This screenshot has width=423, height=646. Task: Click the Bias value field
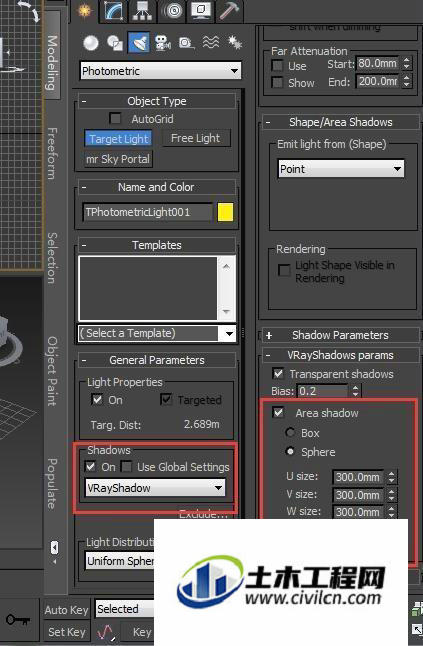[x=323, y=391]
